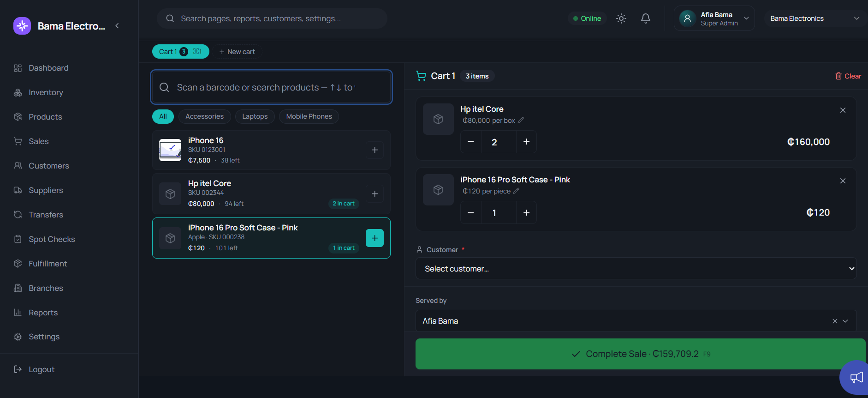Click the Settings gear icon

coord(18,337)
